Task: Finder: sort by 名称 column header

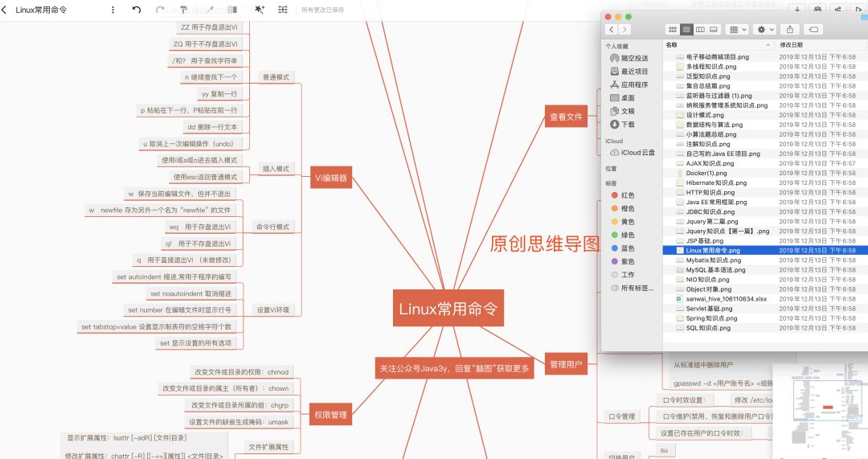Action: pyautogui.click(x=719, y=45)
